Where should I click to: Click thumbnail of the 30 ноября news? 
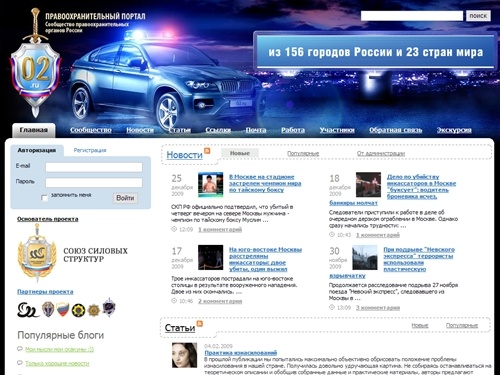point(365,257)
